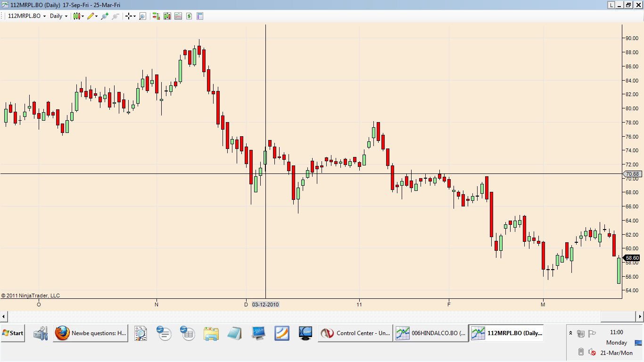Viewport: 644px width, 362px height.
Task: Switch to 006HINDALCO.BO chart taskbar button
Action: click(431, 333)
